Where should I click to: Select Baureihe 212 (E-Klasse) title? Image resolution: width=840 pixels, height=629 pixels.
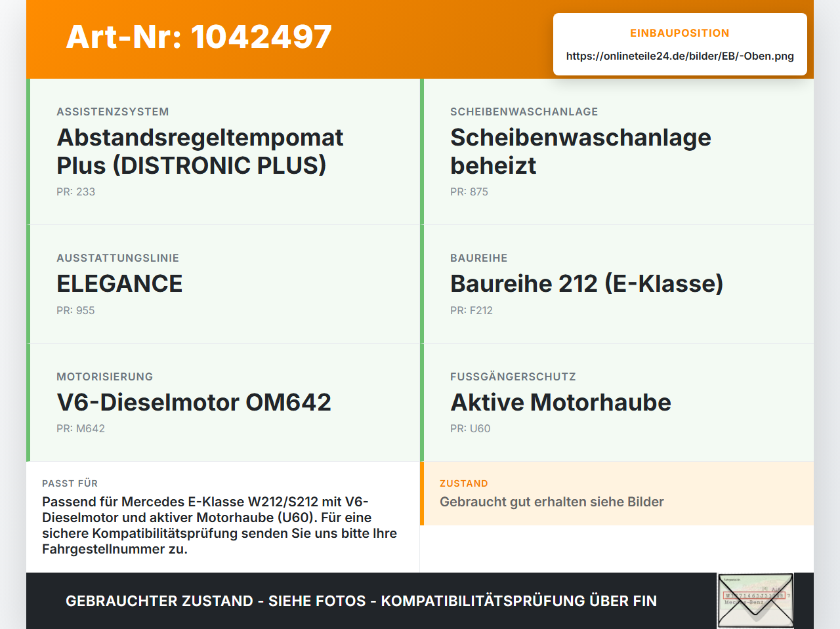587,283
